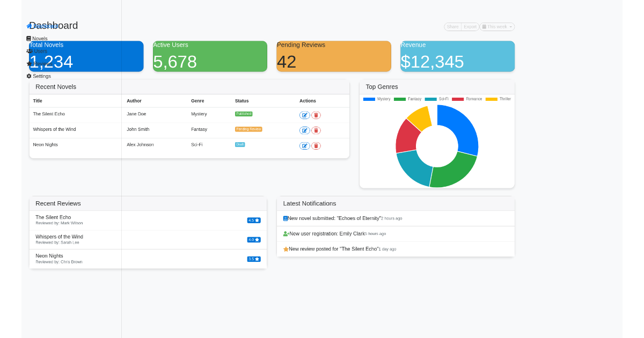Click the Export button
The image size is (644, 338).
point(470,26)
